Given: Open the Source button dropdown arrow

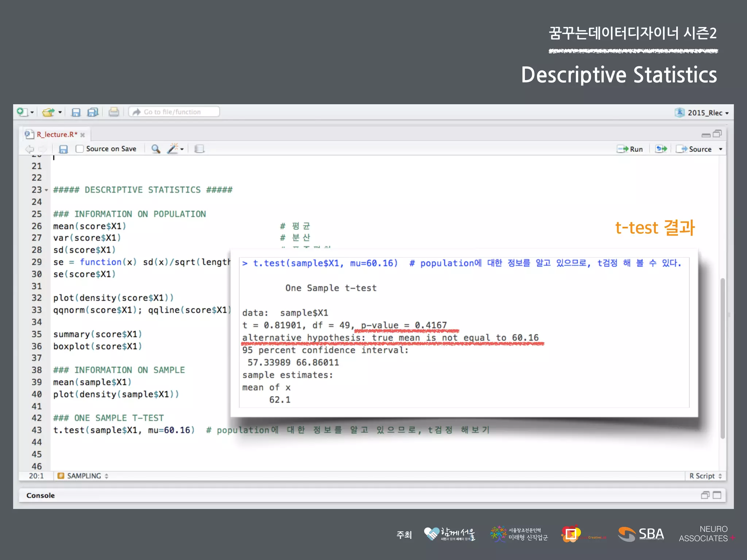Looking at the screenshot, I should [x=720, y=149].
